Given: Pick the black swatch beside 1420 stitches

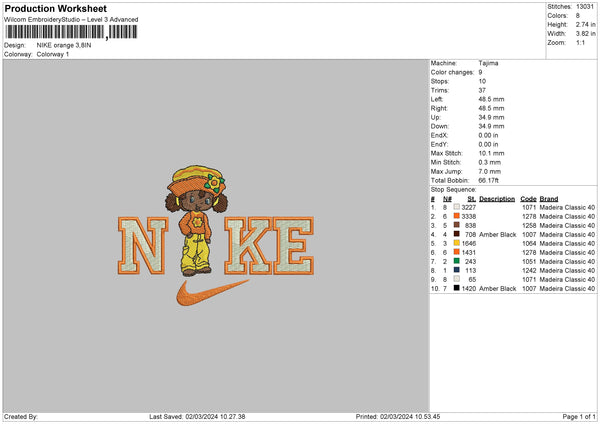Looking at the screenshot, I should point(457,288).
